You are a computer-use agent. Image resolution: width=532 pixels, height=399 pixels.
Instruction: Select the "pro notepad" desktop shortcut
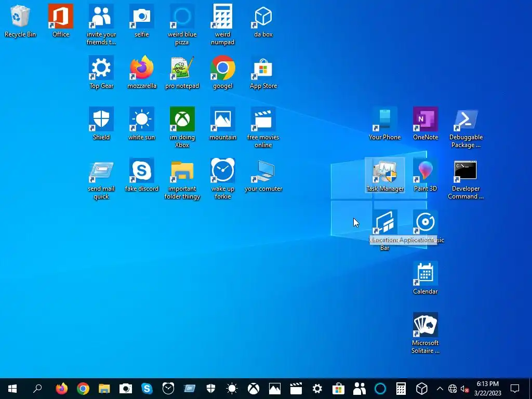point(182,72)
